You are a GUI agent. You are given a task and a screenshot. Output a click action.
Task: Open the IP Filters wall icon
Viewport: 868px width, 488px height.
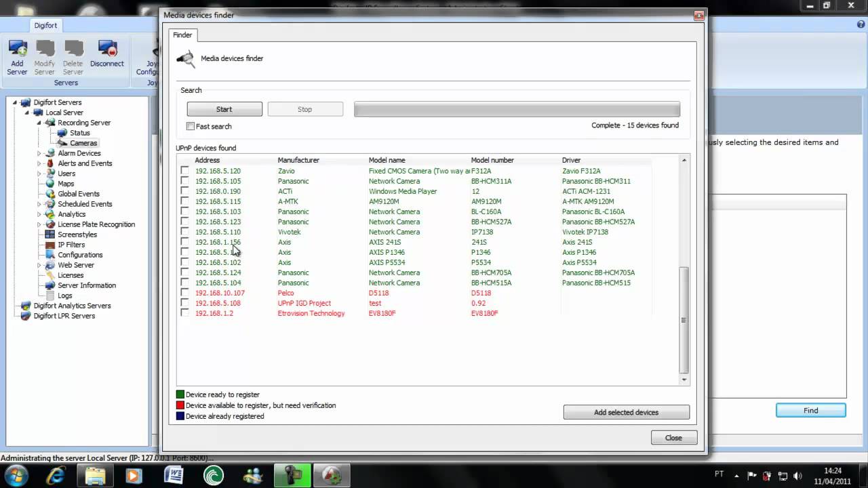pos(50,245)
